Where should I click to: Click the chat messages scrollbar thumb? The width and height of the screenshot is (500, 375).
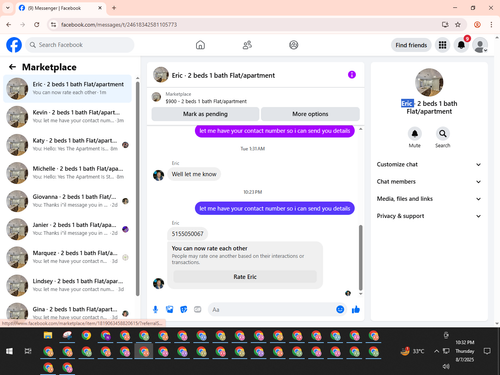click(x=360, y=258)
